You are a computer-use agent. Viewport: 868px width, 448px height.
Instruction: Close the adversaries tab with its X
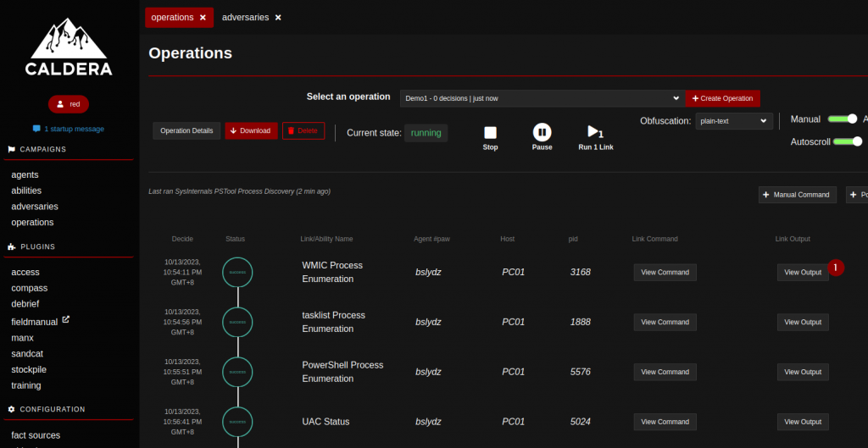278,18
